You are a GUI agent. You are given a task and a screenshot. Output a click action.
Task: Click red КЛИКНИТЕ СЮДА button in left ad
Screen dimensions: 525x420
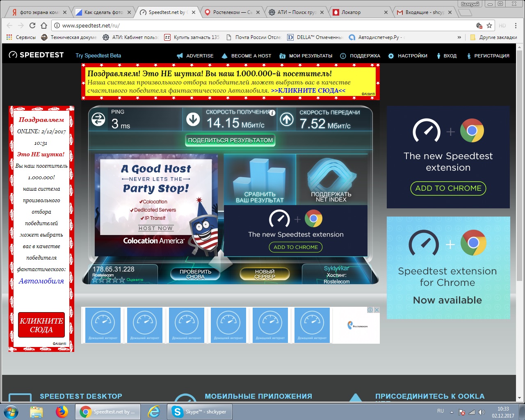41,325
